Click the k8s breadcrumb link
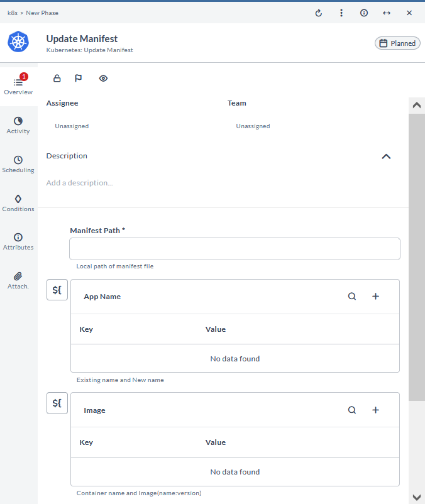Viewport: 425px width, 504px height. point(12,13)
